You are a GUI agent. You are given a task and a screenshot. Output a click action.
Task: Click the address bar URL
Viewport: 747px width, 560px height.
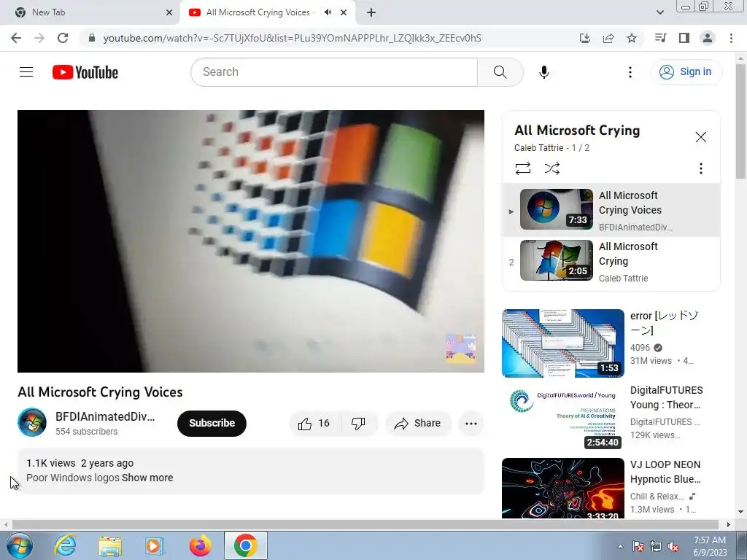click(x=292, y=38)
